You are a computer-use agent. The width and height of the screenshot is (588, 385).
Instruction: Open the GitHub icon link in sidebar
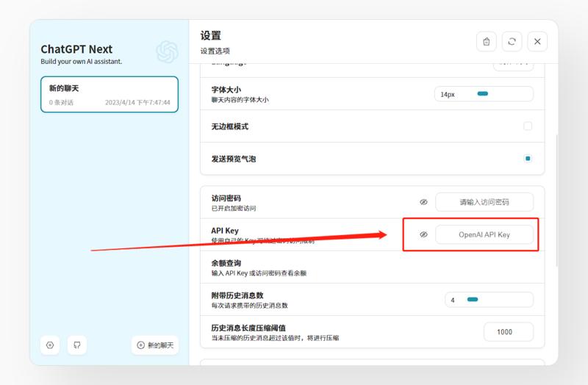(x=76, y=345)
